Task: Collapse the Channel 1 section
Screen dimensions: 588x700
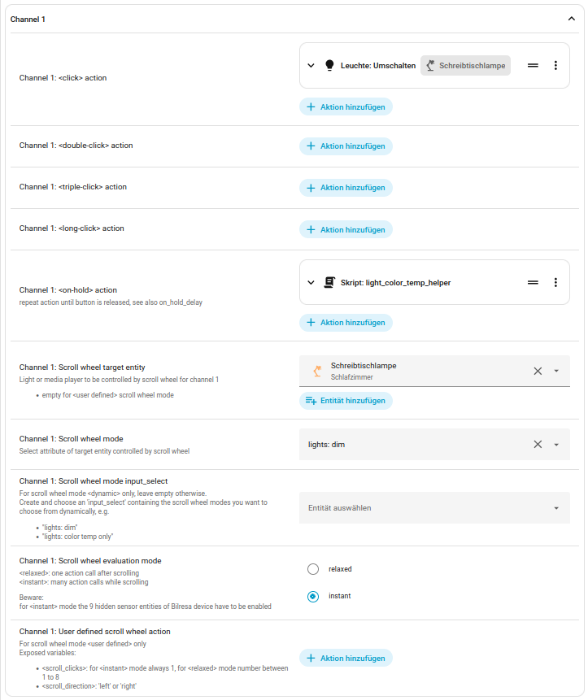Action: [571, 19]
